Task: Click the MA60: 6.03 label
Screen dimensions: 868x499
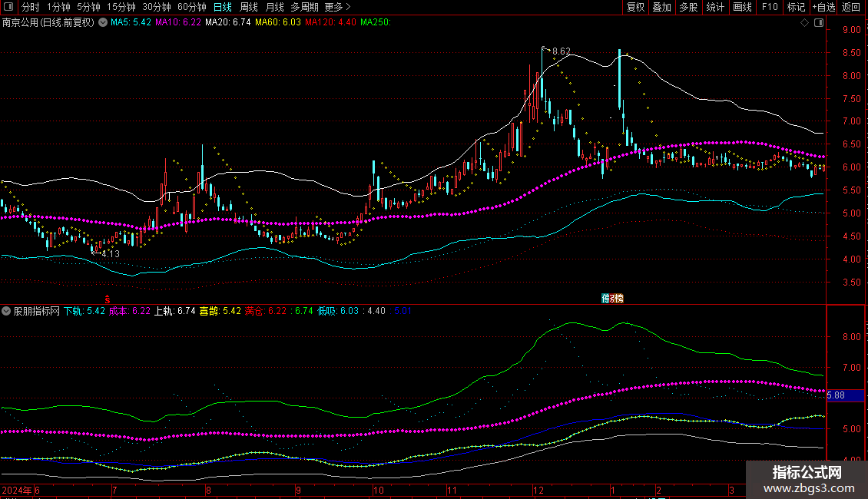Action: tap(277, 22)
